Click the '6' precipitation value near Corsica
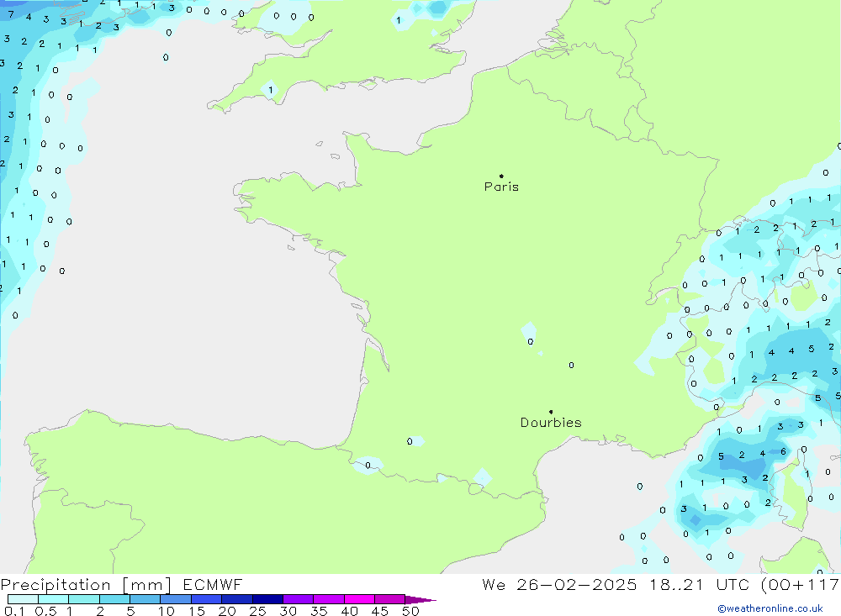The width and height of the screenshot is (841, 616). tap(783, 451)
